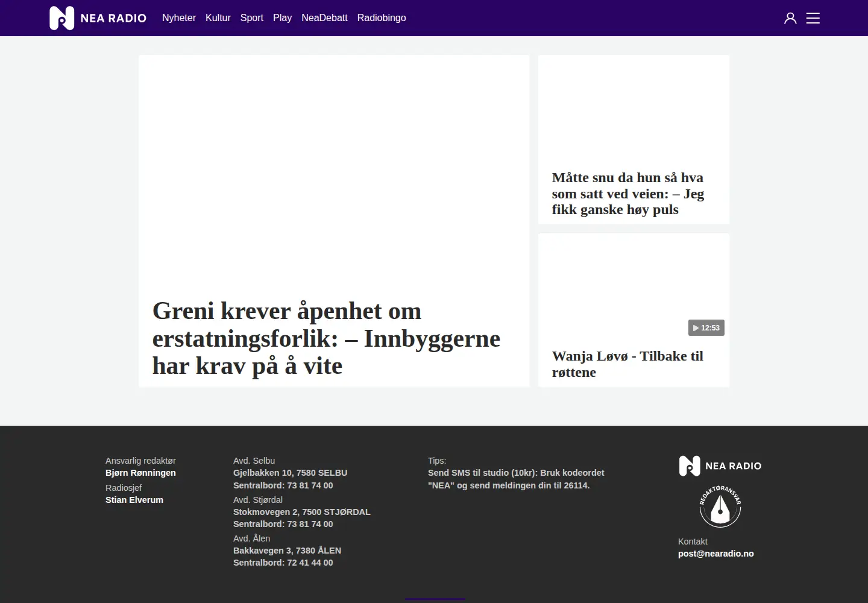The image size is (868, 603).
Task: Click the Redaktøransvar badge icon
Action: point(720,507)
